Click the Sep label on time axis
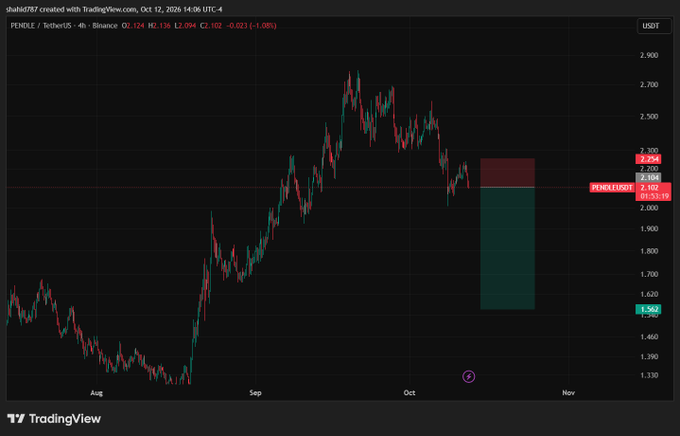The image size is (680, 436). pos(255,393)
